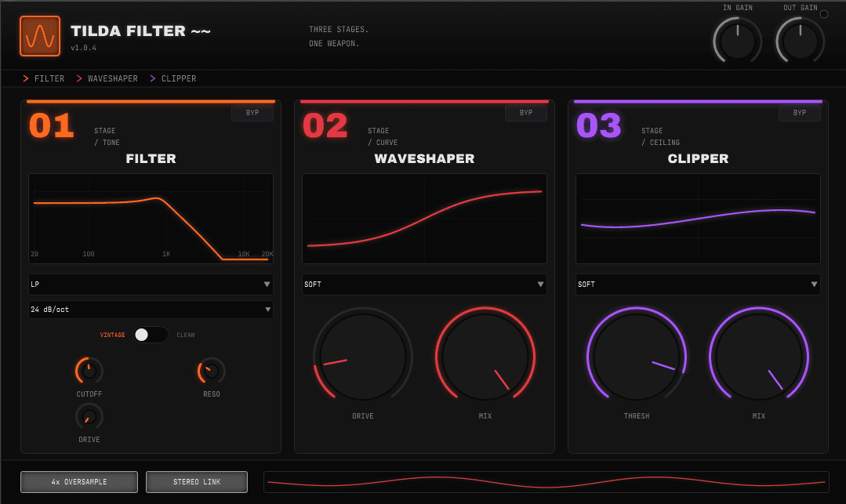Image resolution: width=846 pixels, height=504 pixels.
Task: Click the 'STAGE / TONE' subtitle
Action: point(107,136)
